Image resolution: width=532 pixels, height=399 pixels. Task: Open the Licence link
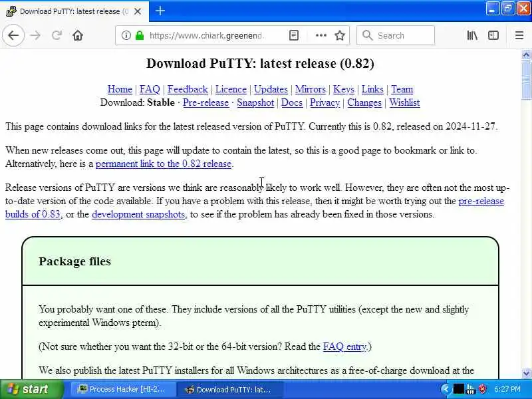click(x=231, y=89)
